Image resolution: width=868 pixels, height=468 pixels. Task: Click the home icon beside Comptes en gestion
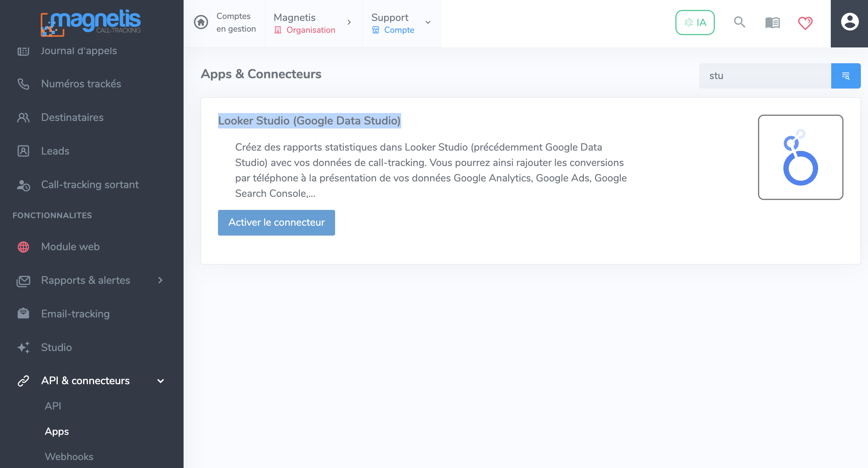click(201, 22)
